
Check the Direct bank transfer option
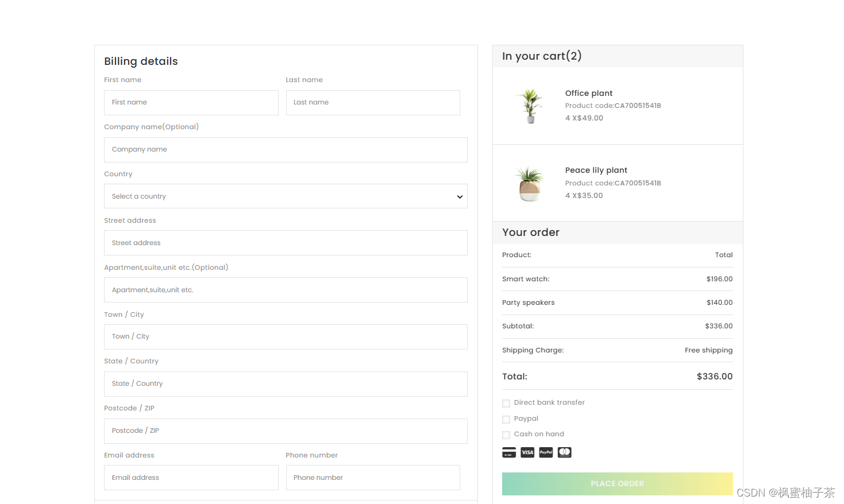point(506,404)
